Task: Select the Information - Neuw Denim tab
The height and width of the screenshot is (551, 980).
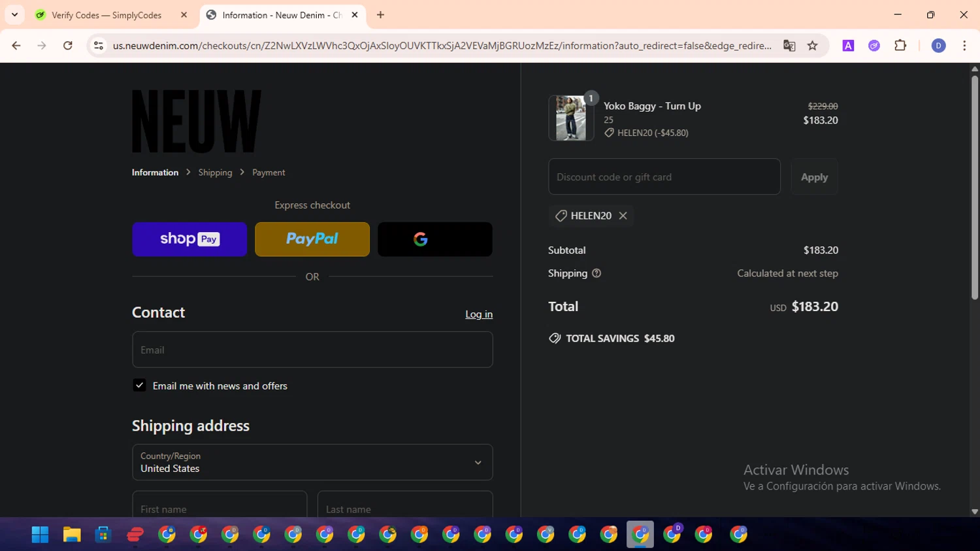Action: tap(282, 15)
